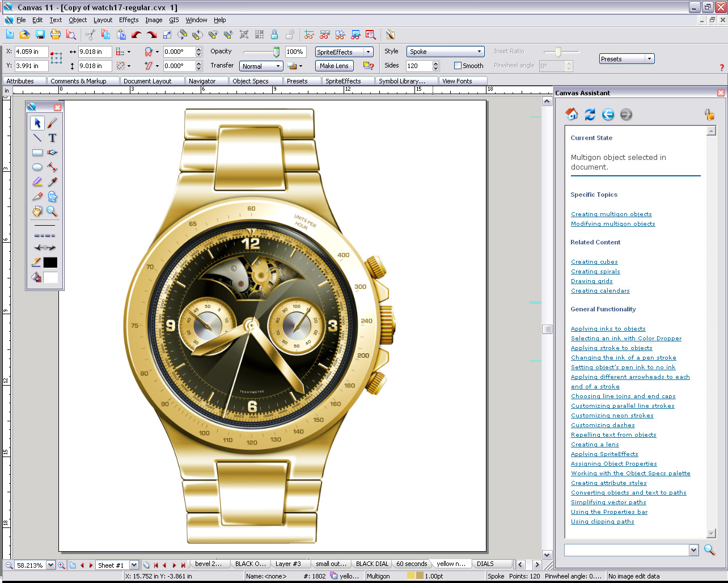Viewport: 728px width, 583px height.
Task: Click the Scissors cut icon
Action: 90,35
